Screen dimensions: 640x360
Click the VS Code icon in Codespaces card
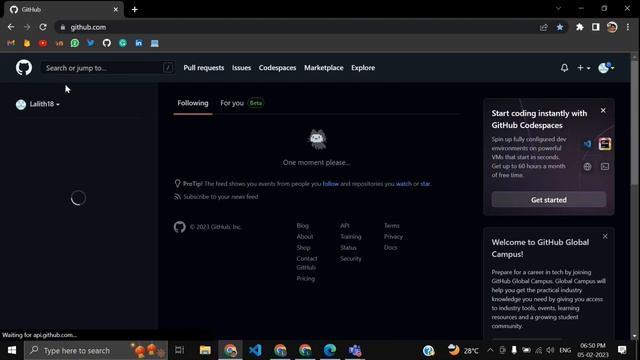click(587, 144)
